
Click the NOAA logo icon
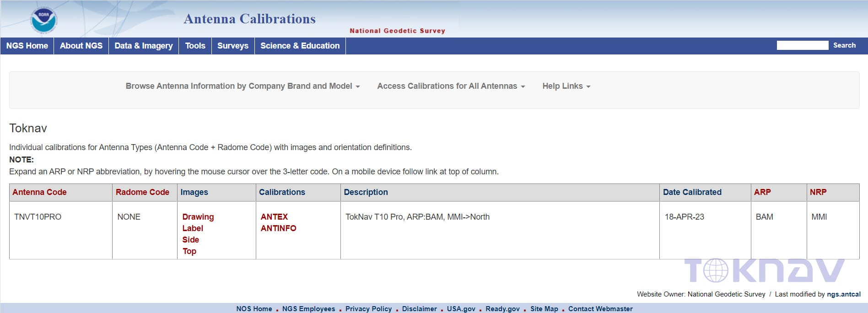pos(43,21)
